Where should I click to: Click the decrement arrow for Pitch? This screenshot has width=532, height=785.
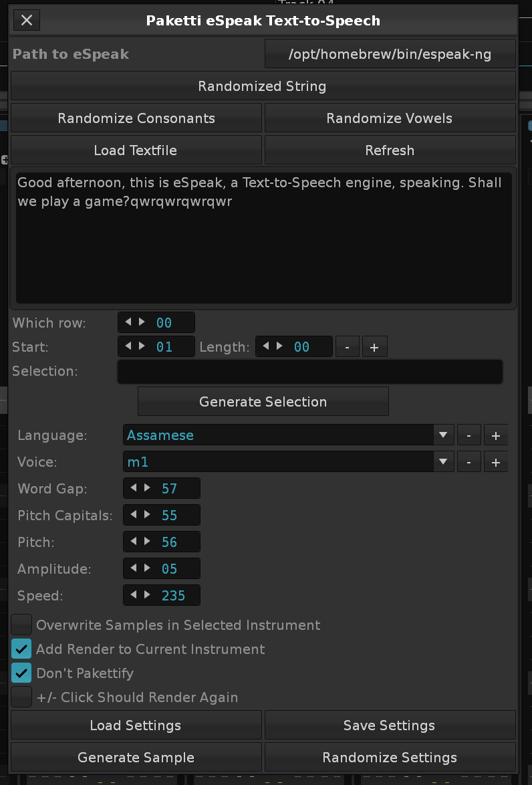click(x=134, y=542)
